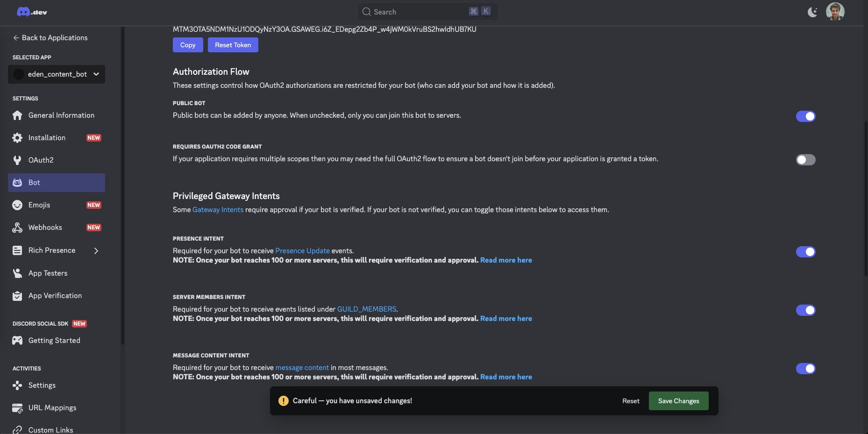Click the Rich Presence document icon

(17, 250)
